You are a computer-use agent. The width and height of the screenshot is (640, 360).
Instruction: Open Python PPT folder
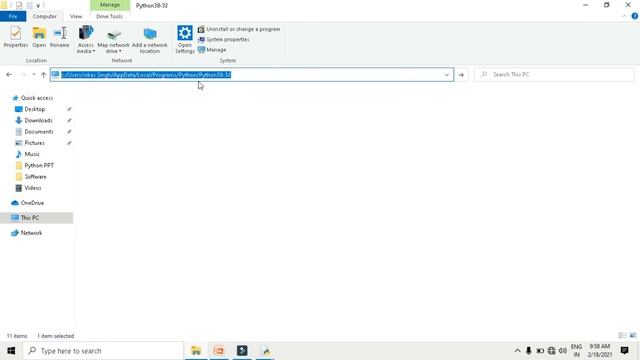tap(35, 165)
